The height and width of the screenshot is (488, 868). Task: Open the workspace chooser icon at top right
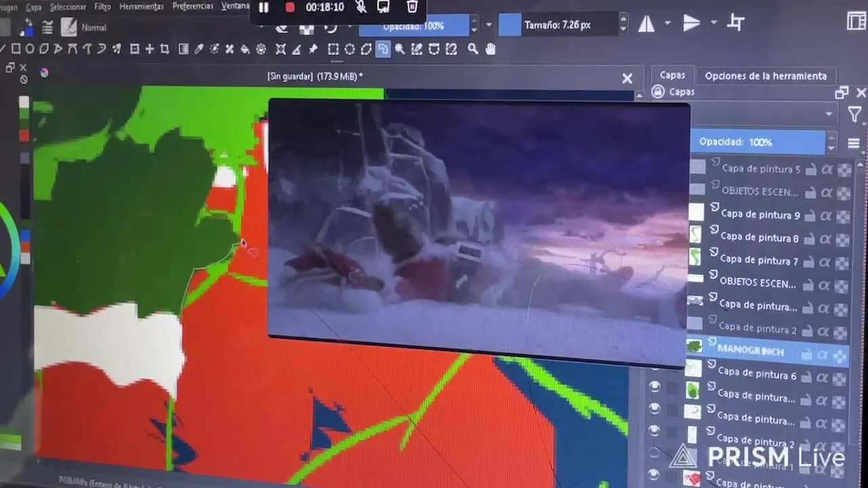856,22
